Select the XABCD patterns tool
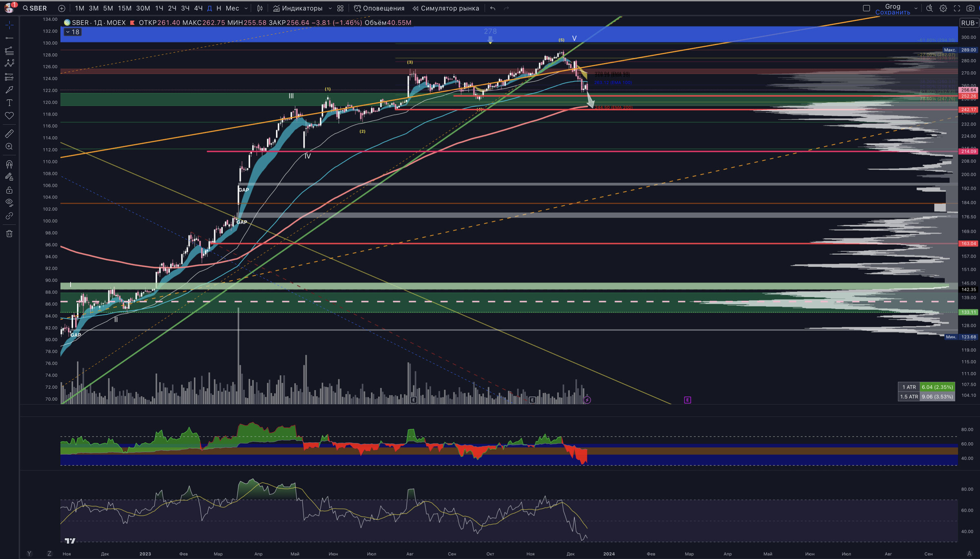The image size is (980, 559). coord(9,63)
